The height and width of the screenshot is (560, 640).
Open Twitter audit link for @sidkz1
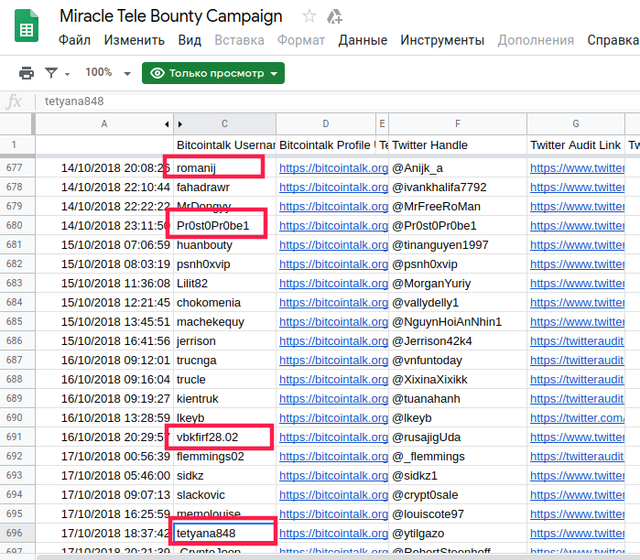pos(577,476)
